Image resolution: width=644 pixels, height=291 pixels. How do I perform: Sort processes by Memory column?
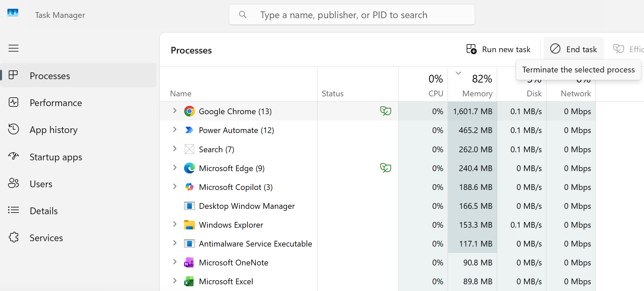click(x=472, y=84)
